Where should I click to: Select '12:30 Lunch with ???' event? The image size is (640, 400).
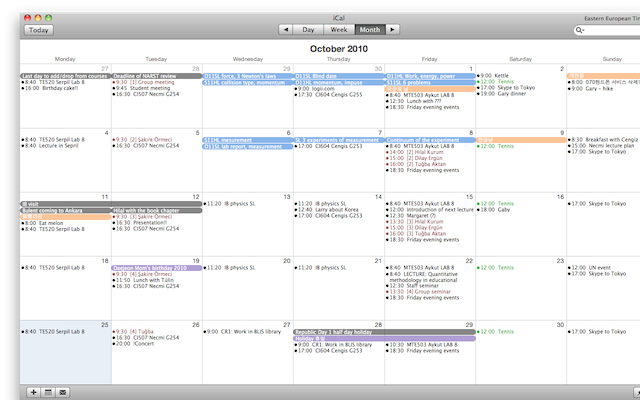414,101
